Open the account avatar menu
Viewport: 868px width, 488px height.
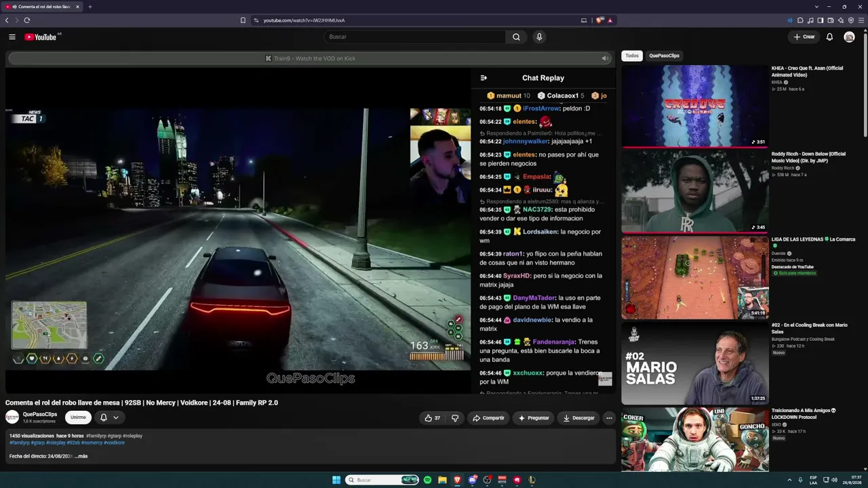coord(849,37)
